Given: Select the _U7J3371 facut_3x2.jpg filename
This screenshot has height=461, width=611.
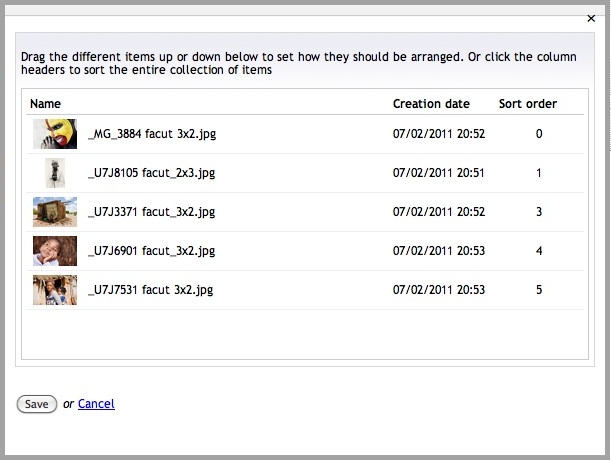Looking at the screenshot, I should click(x=152, y=212).
